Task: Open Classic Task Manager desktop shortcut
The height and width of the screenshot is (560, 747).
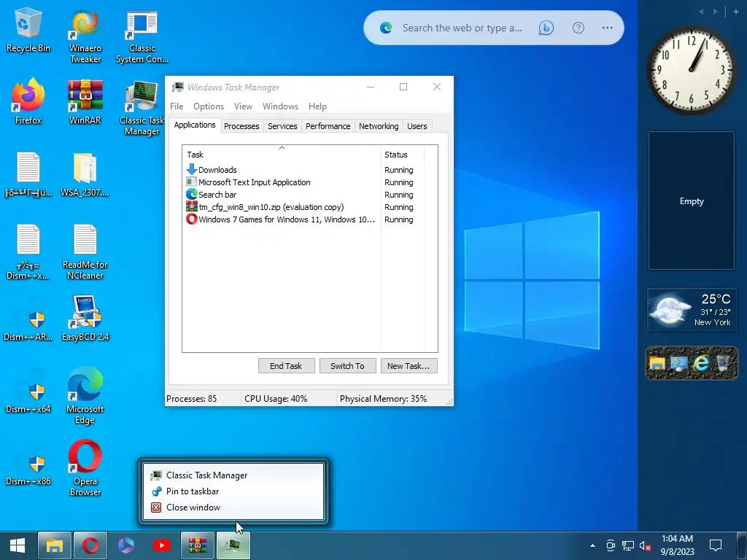Action: (x=142, y=109)
